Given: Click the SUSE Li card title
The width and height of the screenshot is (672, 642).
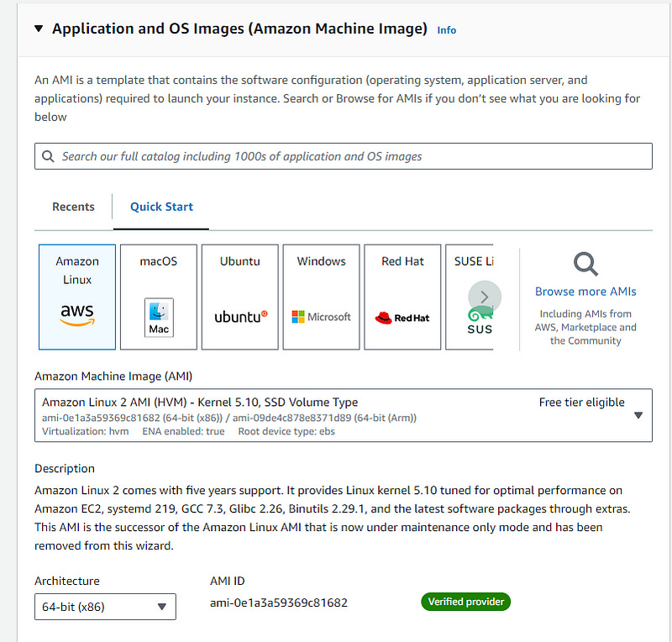Looking at the screenshot, I should coord(474,261).
